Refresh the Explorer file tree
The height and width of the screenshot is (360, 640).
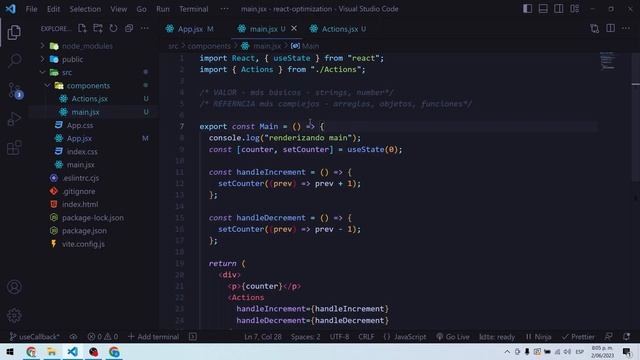click(x=113, y=28)
